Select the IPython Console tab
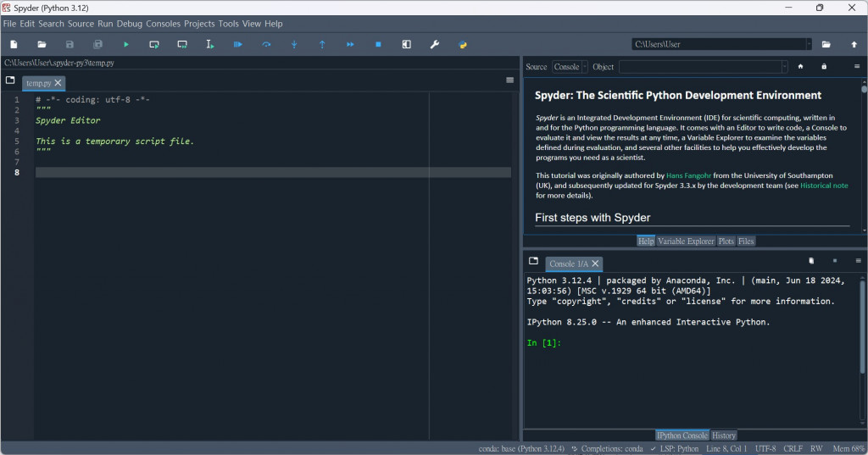Image resolution: width=868 pixels, height=455 pixels. (x=682, y=436)
